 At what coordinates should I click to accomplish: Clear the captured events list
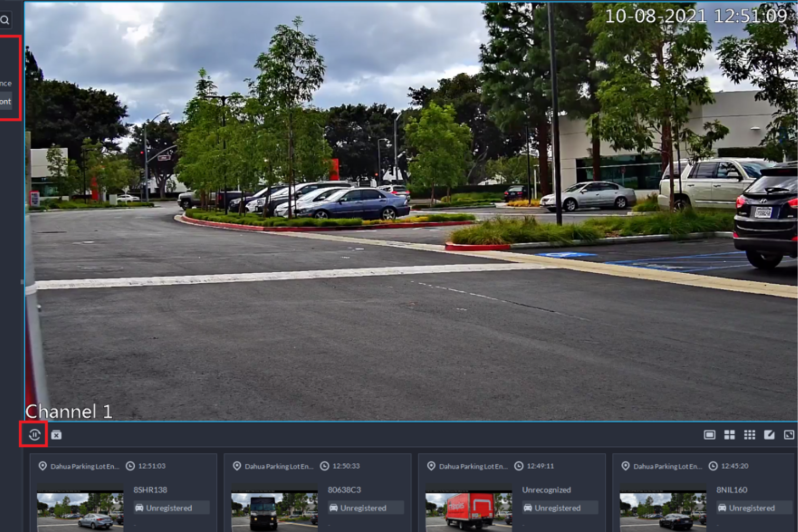point(57,435)
